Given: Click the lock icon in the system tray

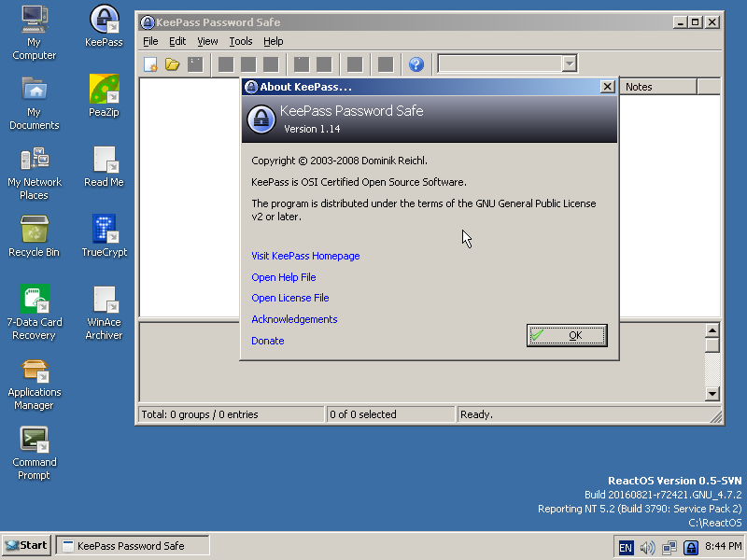Looking at the screenshot, I should pyautogui.click(x=691, y=547).
